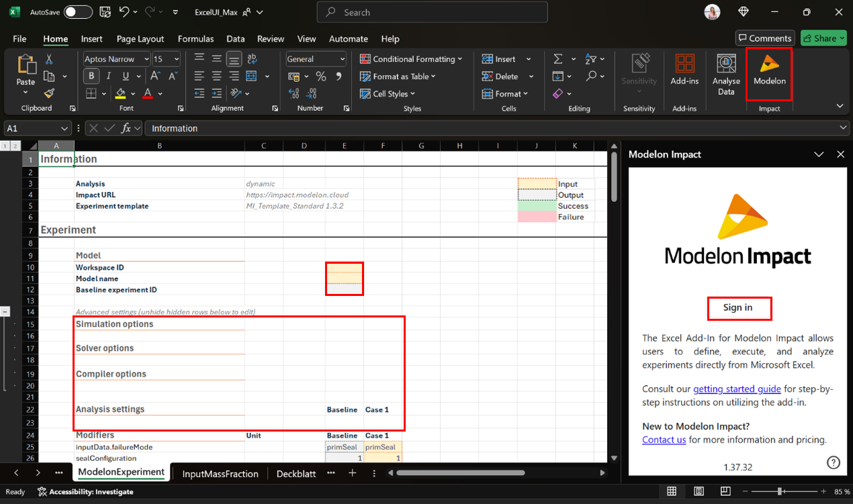
Task: Apply the Format Painter brush
Action: click(48, 93)
